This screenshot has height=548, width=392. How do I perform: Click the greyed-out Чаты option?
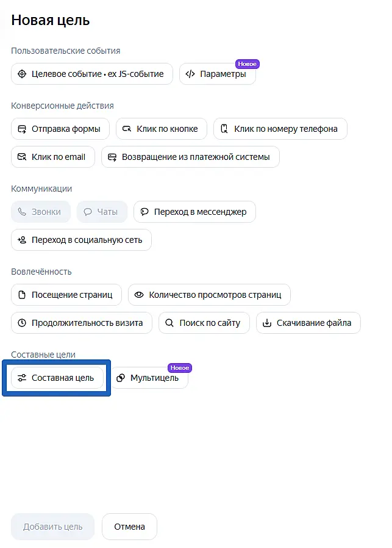click(x=102, y=212)
